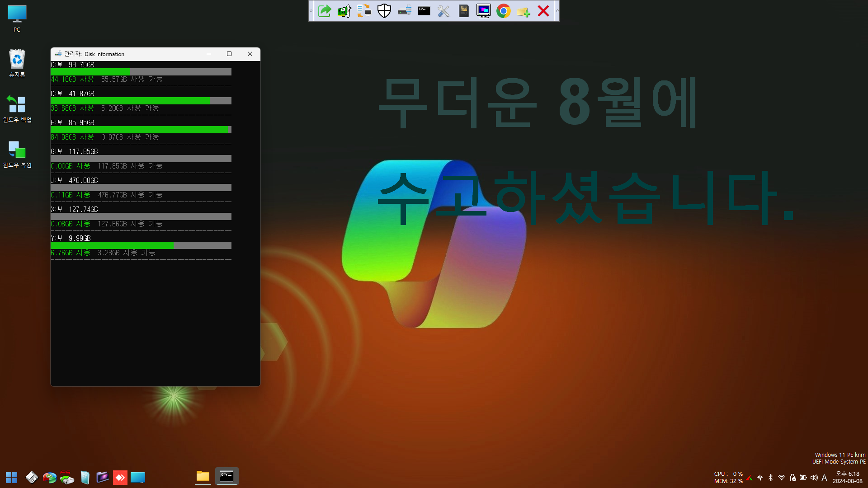Viewport: 868px width, 488px height.
Task: Open the wrench and screwdriver tools icon
Action: (x=444, y=11)
